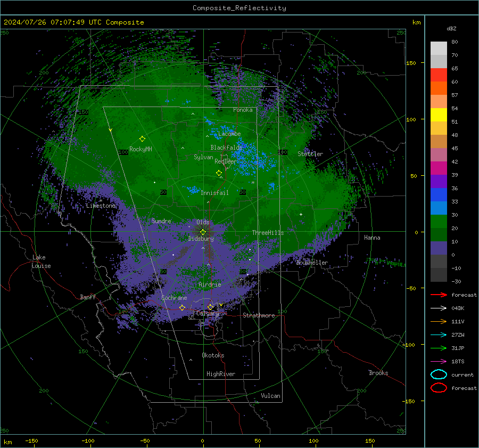The height and width of the screenshot is (448, 479).
Task: Click the Lake Louise label
Action: [42, 262]
